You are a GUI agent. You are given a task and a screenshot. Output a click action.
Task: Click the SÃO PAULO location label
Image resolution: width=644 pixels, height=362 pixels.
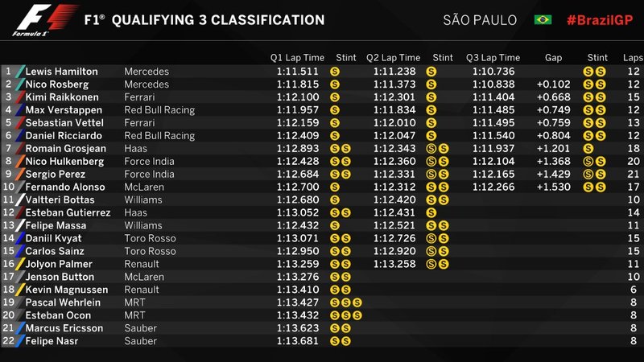[480, 20]
